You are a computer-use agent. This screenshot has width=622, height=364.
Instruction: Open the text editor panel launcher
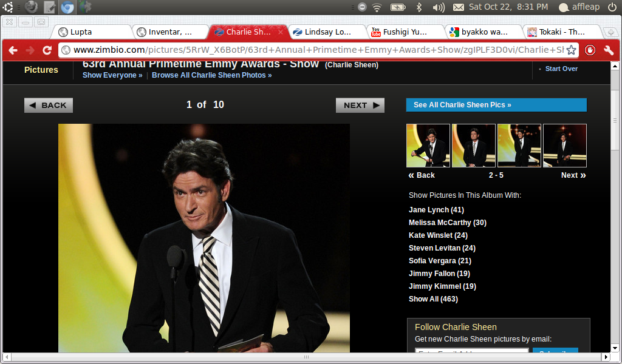(x=49, y=7)
